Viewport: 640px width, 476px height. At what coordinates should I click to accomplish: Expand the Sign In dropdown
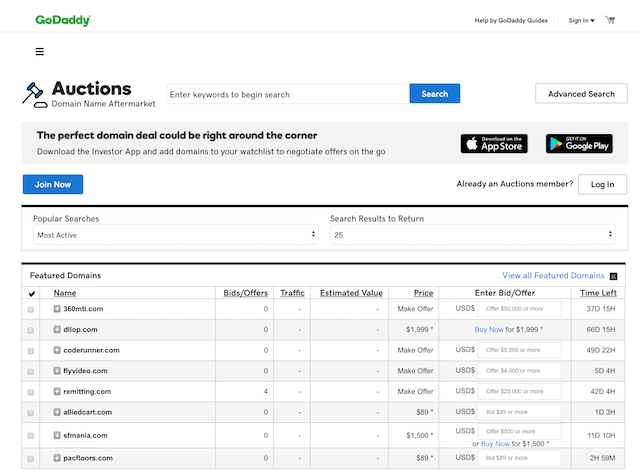[x=582, y=20]
